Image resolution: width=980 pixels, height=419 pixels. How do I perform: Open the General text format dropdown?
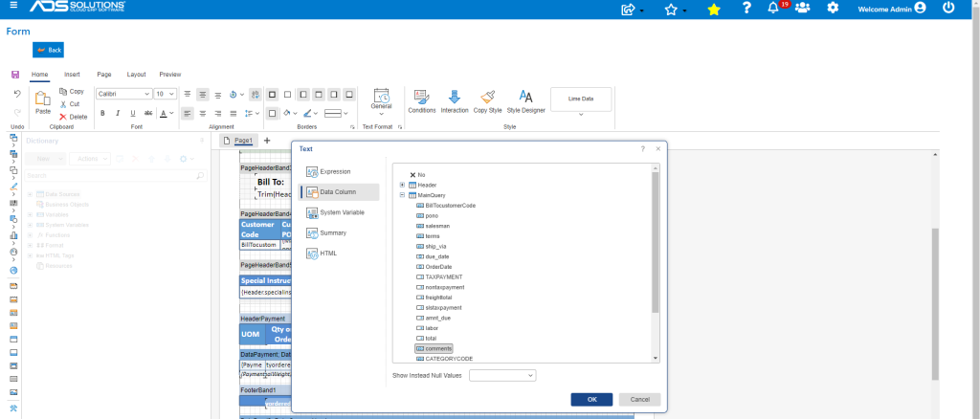point(381,101)
